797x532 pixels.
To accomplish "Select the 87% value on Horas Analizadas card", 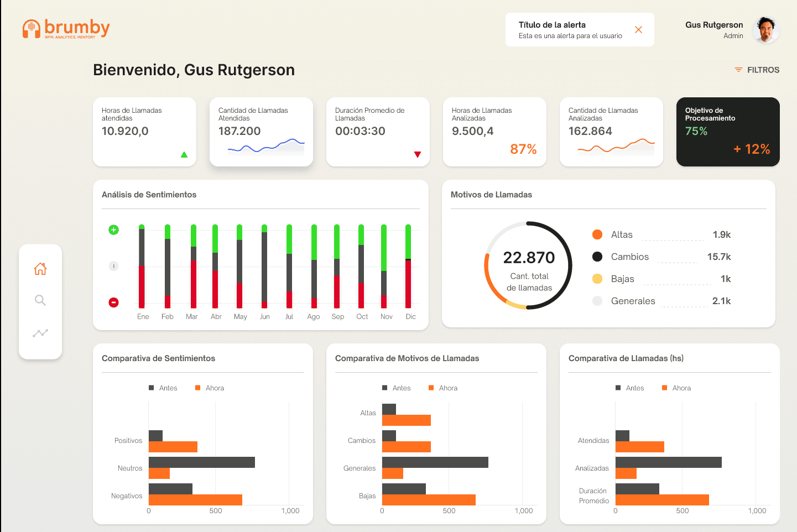I will point(523,149).
